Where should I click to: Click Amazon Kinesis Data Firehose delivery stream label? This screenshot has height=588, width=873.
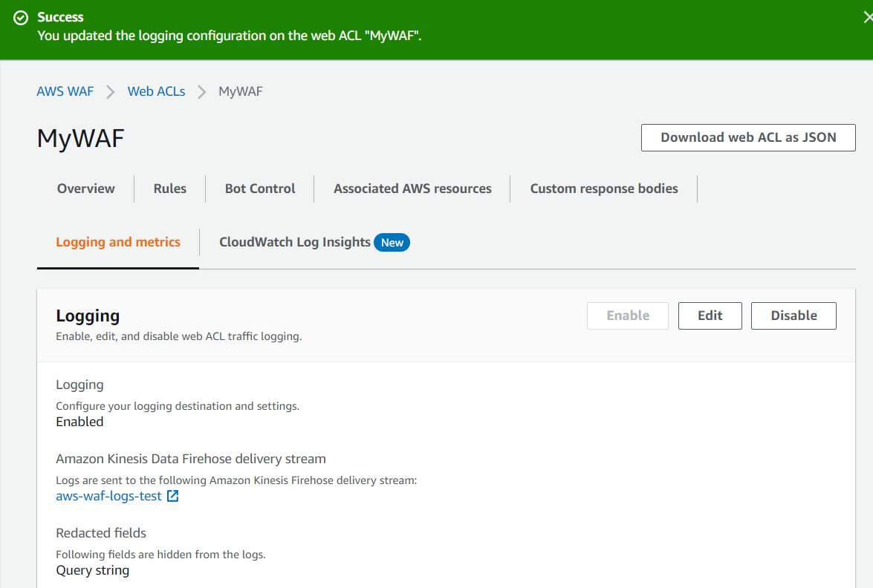point(191,459)
